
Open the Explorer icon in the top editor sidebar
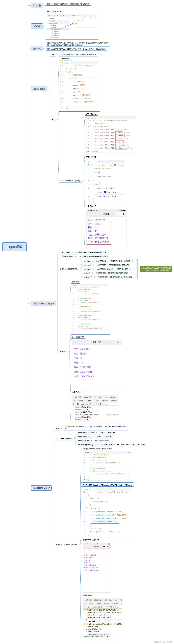(49, 15)
